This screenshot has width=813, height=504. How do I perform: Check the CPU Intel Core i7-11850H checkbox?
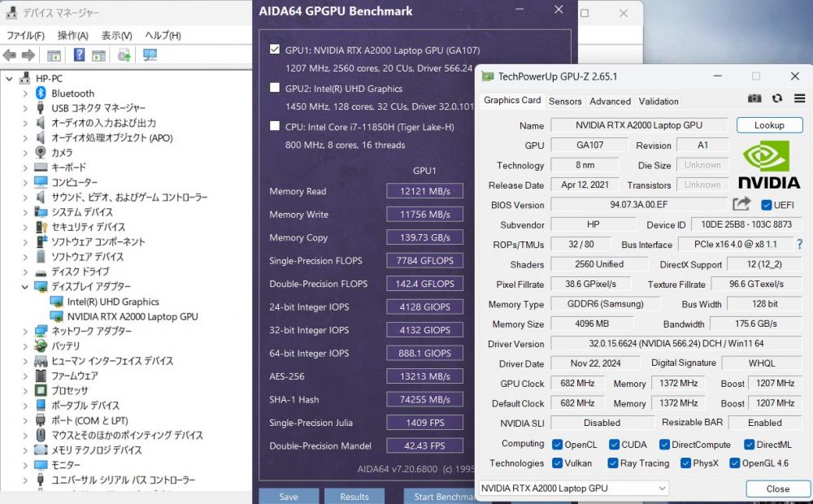[275, 126]
